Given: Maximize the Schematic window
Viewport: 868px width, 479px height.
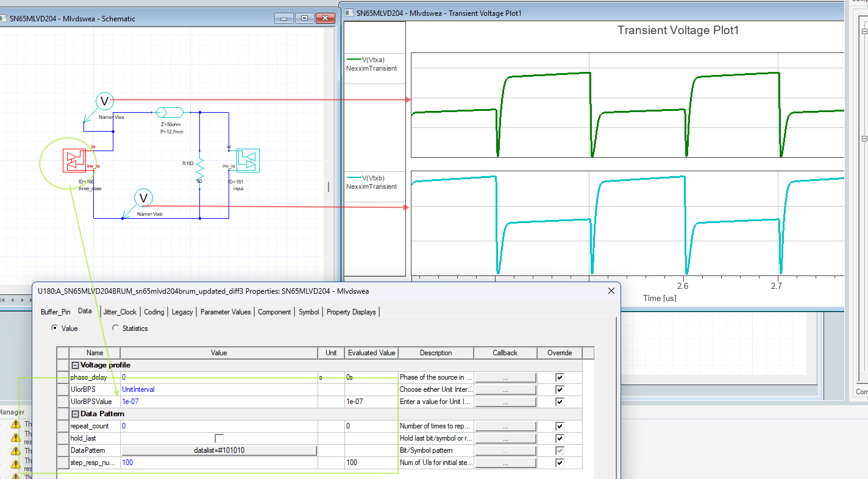Looking at the screenshot, I should click(x=305, y=18).
